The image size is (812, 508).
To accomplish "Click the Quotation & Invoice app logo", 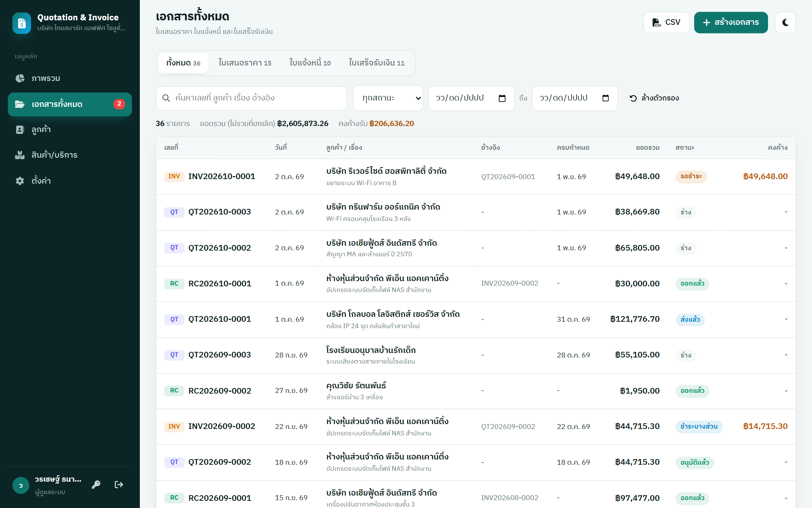I will (21, 23).
